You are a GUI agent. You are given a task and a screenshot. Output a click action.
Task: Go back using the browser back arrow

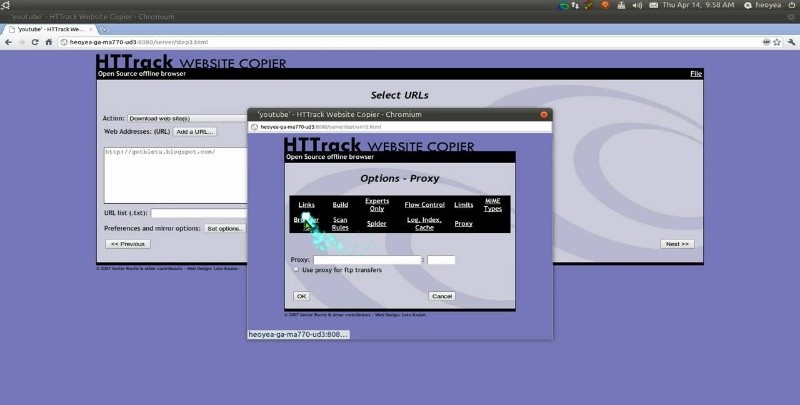pos(8,42)
